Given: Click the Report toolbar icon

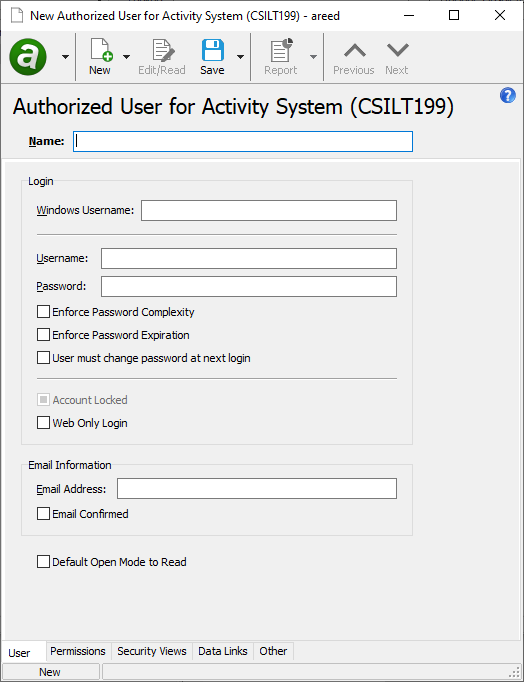Looking at the screenshot, I should [281, 50].
